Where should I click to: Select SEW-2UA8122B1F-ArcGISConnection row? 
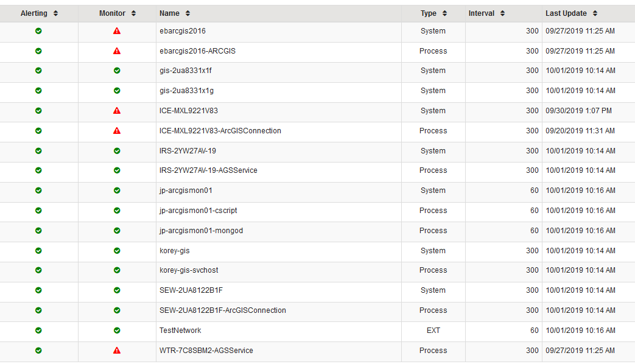tap(318, 310)
